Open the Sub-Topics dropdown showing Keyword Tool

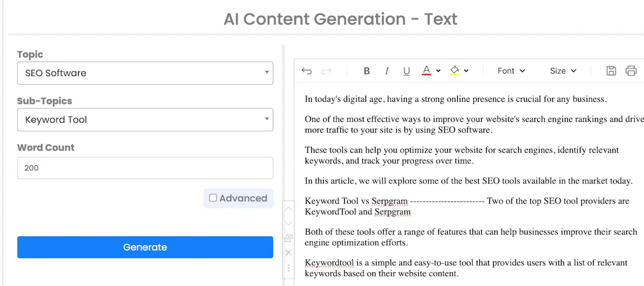pos(145,119)
